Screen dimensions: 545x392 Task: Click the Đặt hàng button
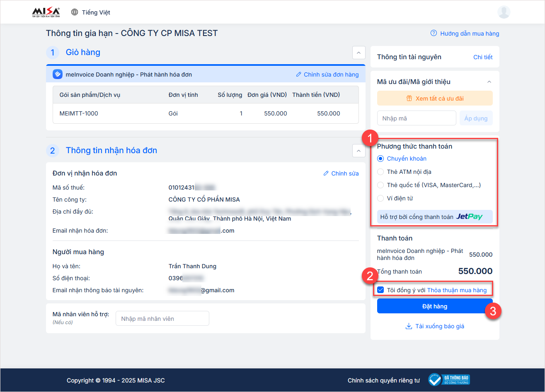click(435, 306)
